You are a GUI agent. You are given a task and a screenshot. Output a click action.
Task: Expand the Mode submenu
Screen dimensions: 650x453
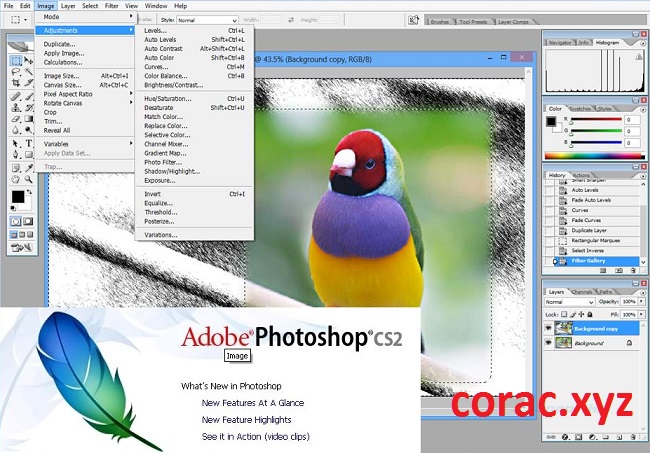(x=85, y=17)
